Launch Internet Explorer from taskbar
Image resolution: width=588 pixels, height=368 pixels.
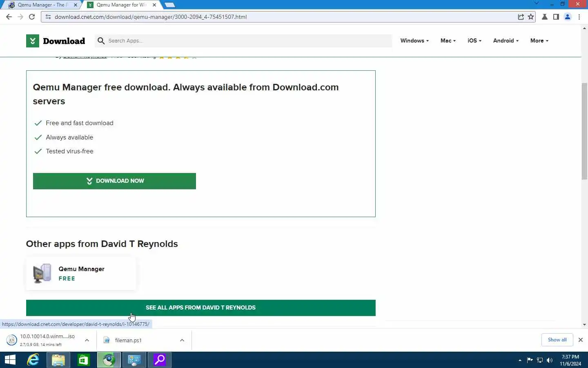pyautogui.click(x=33, y=360)
